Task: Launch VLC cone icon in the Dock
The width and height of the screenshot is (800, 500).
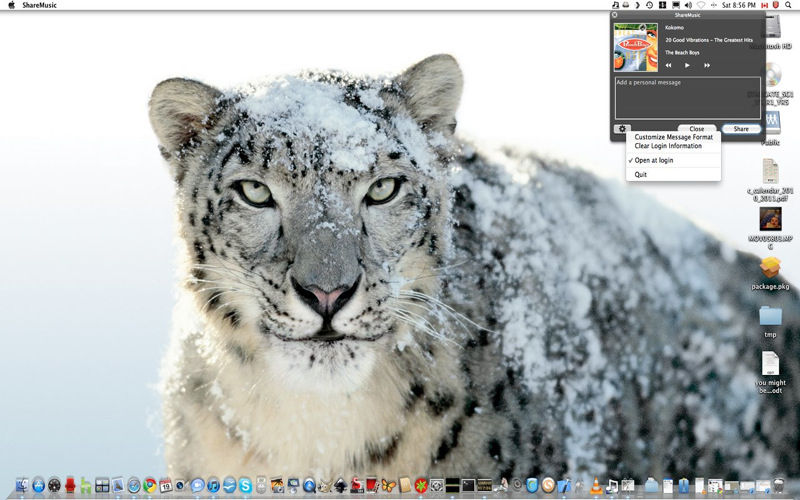Action: pos(596,486)
